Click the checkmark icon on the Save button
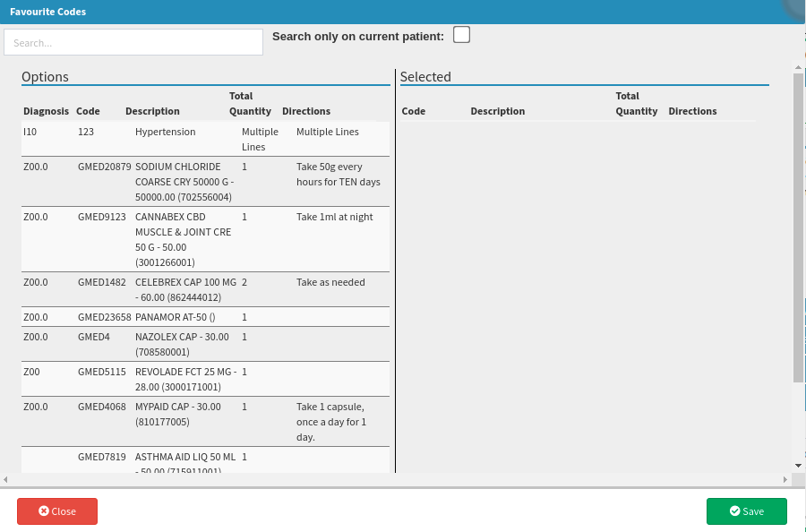 tap(735, 511)
